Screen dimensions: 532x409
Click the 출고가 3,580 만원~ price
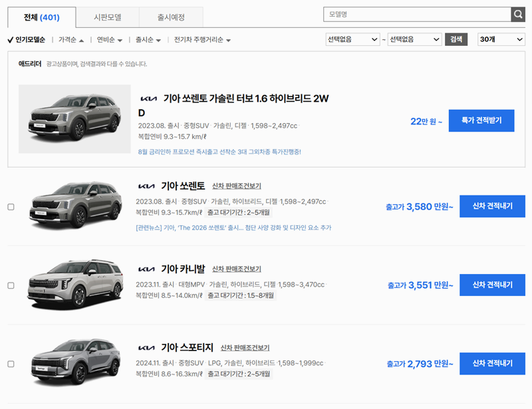[420, 207]
